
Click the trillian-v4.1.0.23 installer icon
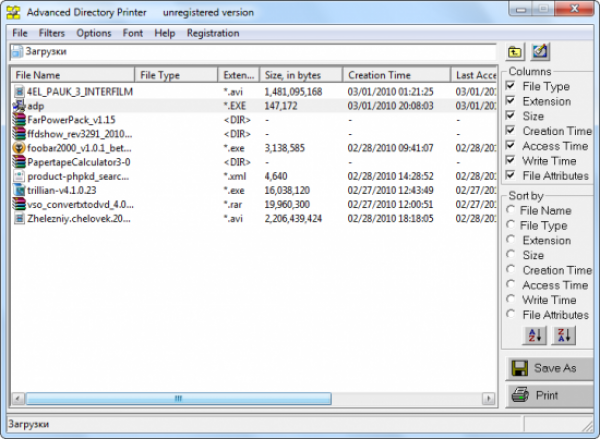(x=19, y=190)
